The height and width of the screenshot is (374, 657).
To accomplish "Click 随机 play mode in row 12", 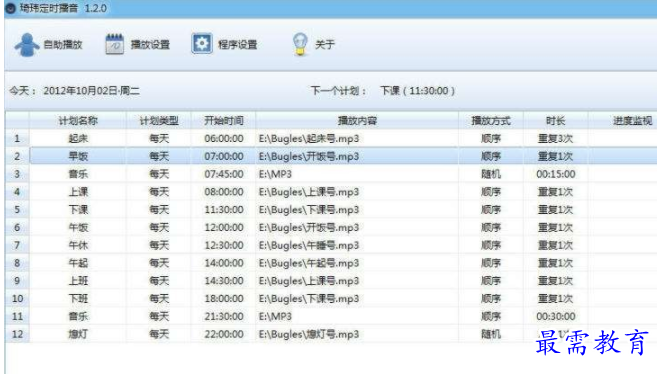I will point(491,334).
